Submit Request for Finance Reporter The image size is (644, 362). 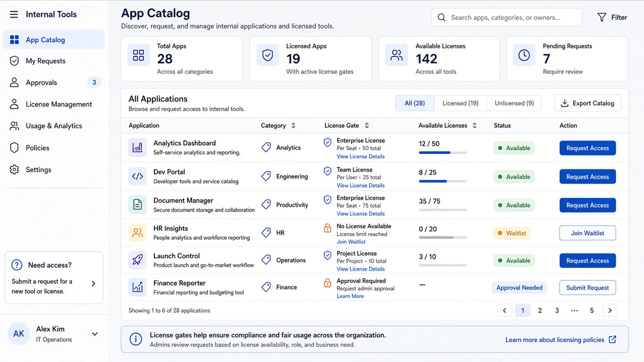[x=588, y=288]
